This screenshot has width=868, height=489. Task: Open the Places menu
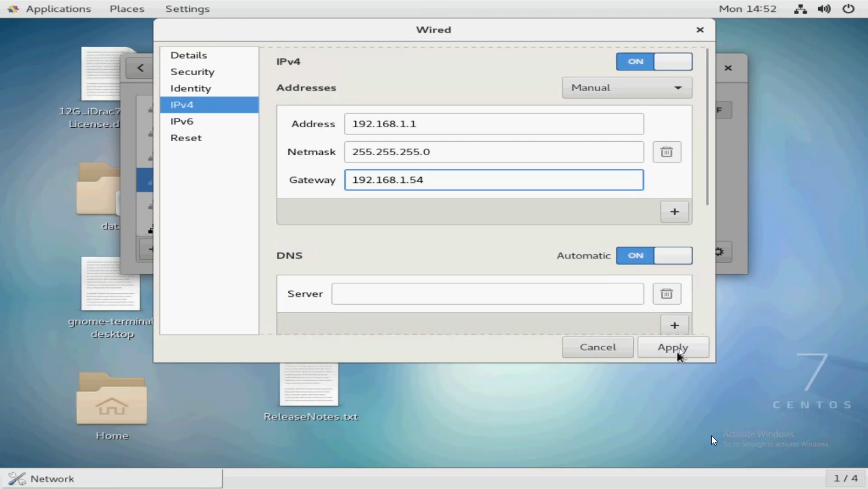(127, 9)
